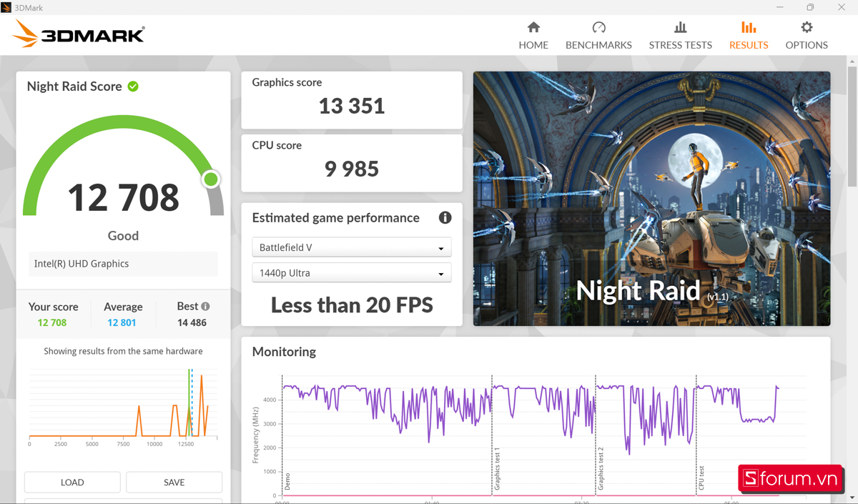The width and height of the screenshot is (858, 504).
Task: Expand the 1440p Ultra quality dropdown
Action: pos(351,272)
